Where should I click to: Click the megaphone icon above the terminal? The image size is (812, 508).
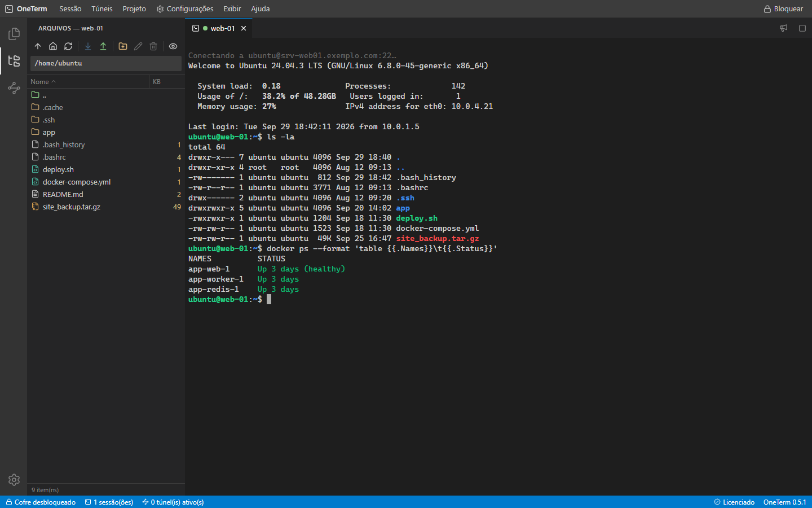(x=783, y=28)
